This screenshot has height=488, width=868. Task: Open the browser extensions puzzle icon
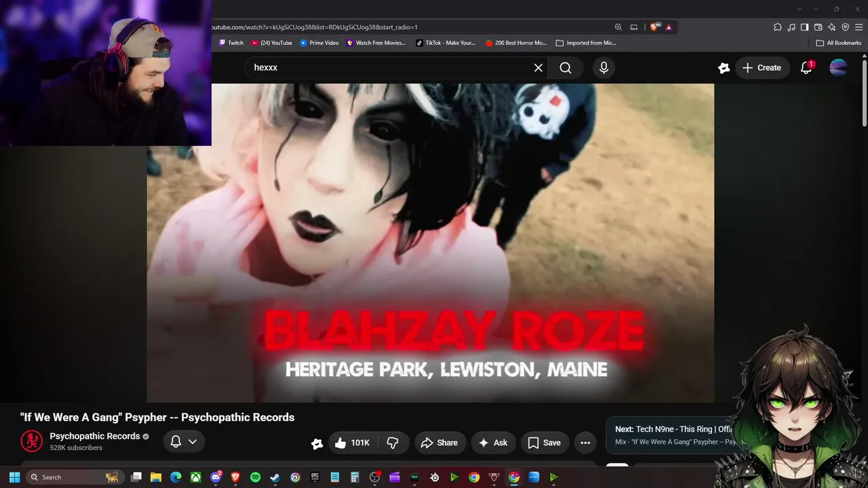coord(777,27)
